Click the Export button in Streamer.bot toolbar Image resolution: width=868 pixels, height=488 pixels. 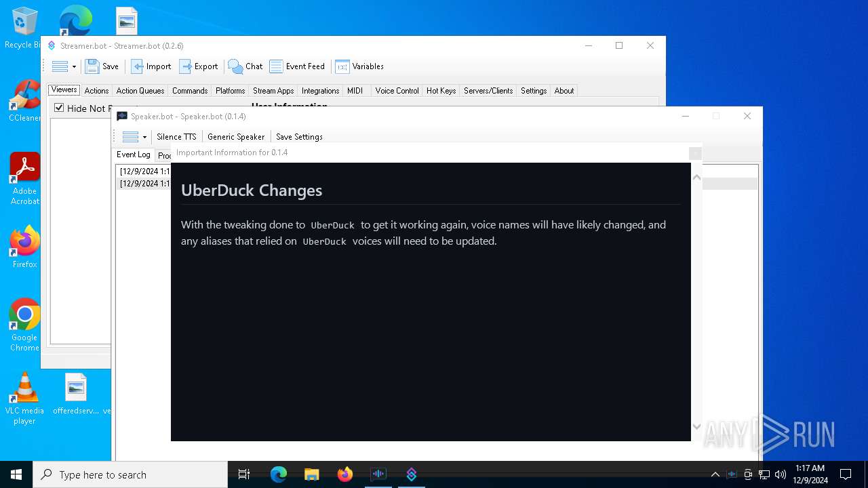coord(199,66)
